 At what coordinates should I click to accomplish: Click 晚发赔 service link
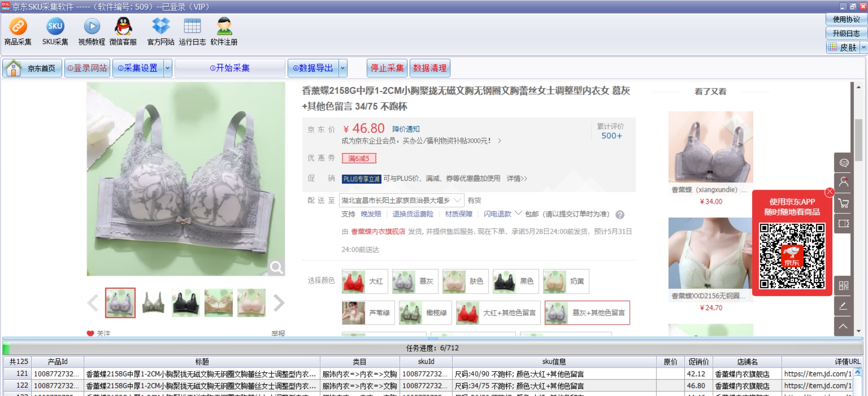click(371, 214)
